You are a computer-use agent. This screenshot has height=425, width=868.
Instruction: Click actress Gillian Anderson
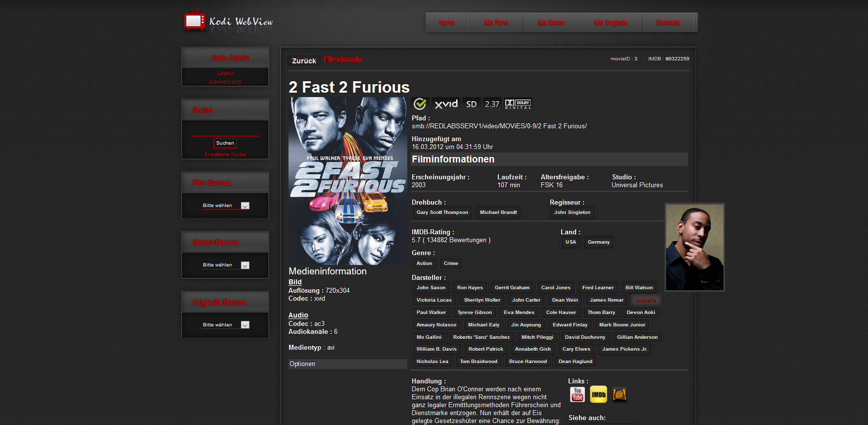(637, 337)
